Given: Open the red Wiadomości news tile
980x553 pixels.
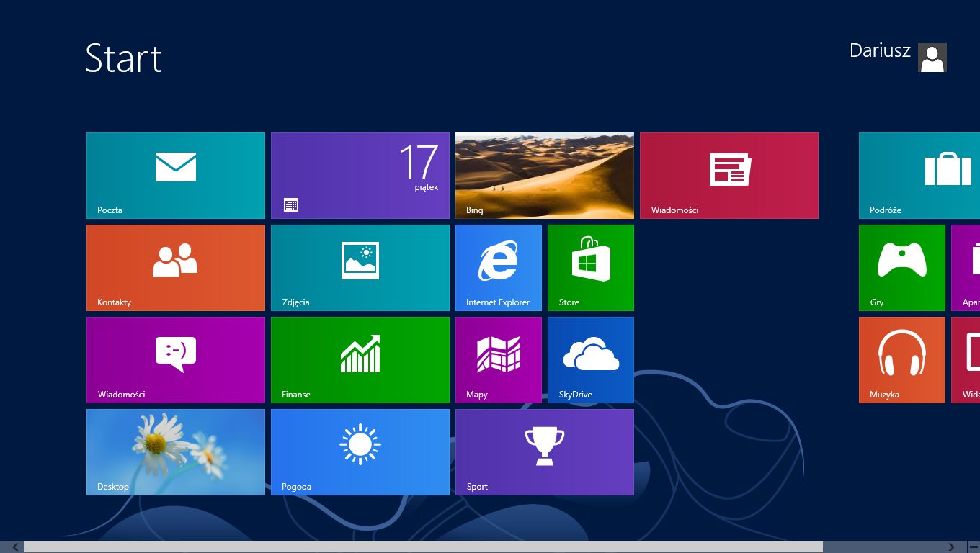Looking at the screenshot, I should pyautogui.click(x=729, y=176).
